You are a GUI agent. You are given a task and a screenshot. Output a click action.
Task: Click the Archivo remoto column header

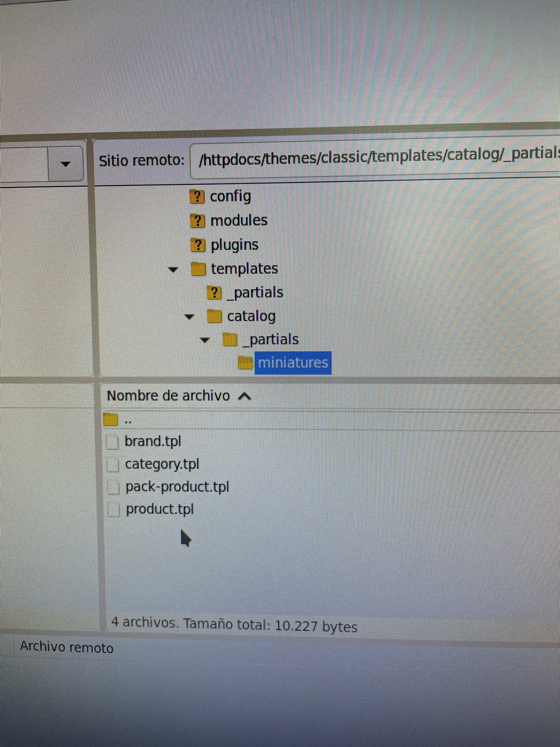pyautogui.click(x=67, y=647)
